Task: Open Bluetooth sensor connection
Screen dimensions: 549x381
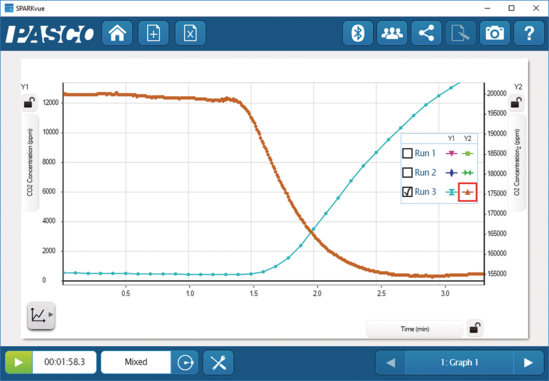Action: (x=358, y=33)
